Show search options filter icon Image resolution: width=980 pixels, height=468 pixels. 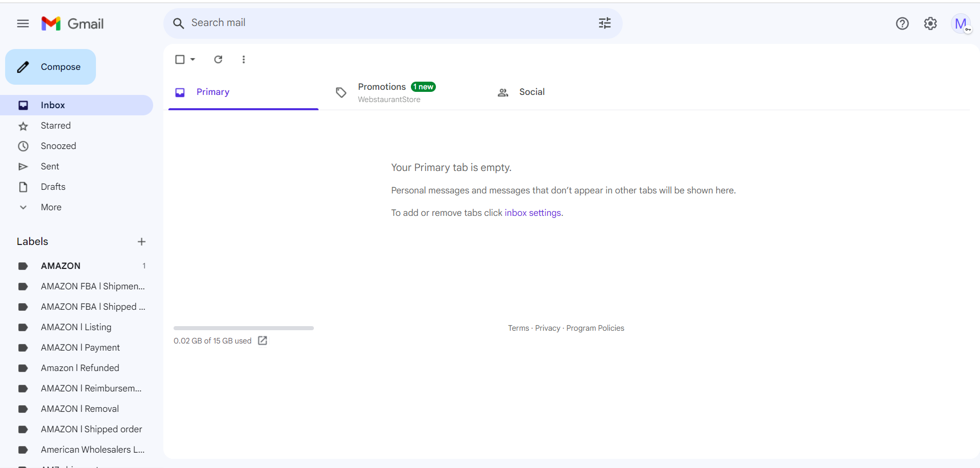[x=605, y=23]
